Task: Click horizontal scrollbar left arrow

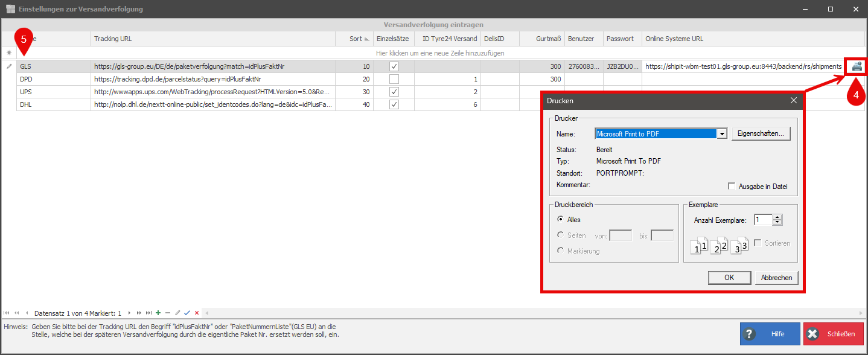Action: pyautogui.click(x=206, y=313)
